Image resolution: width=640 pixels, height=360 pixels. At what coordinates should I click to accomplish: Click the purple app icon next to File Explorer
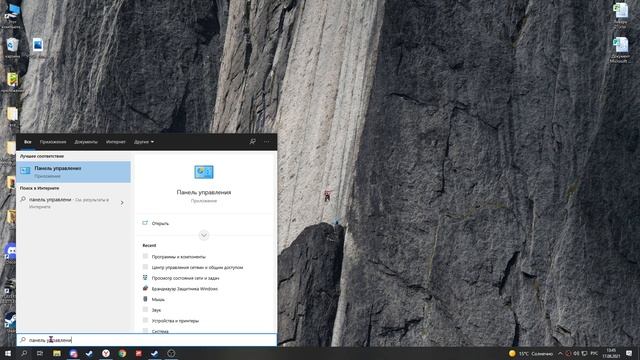pyautogui.click(x=73, y=353)
